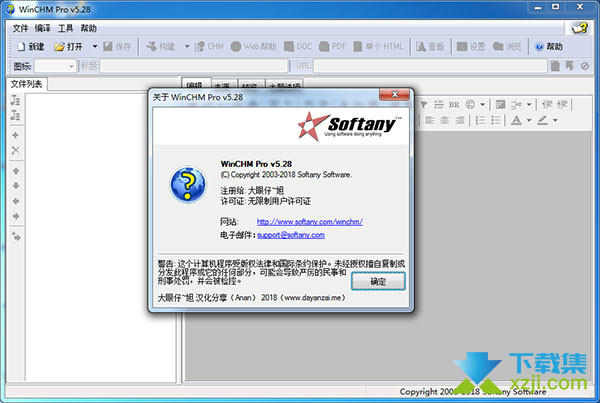The image size is (600, 403).
Task: Click the add (plus) icon in file list sidebar
Action: [x=16, y=135]
